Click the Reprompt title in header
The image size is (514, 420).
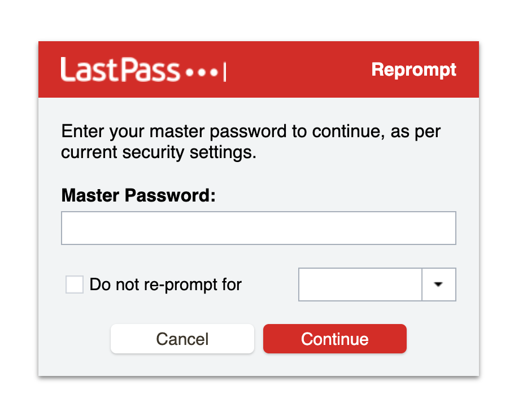pos(413,70)
